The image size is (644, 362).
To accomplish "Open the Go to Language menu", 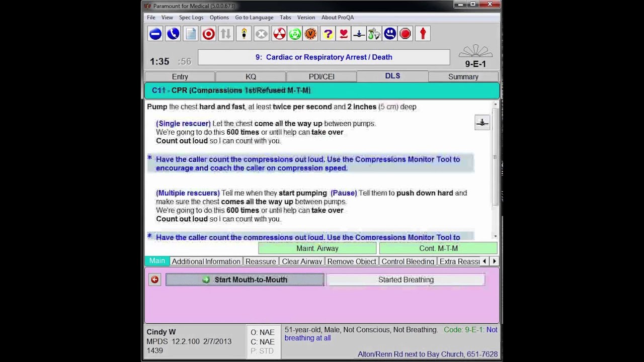I will (x=254, y=17).
